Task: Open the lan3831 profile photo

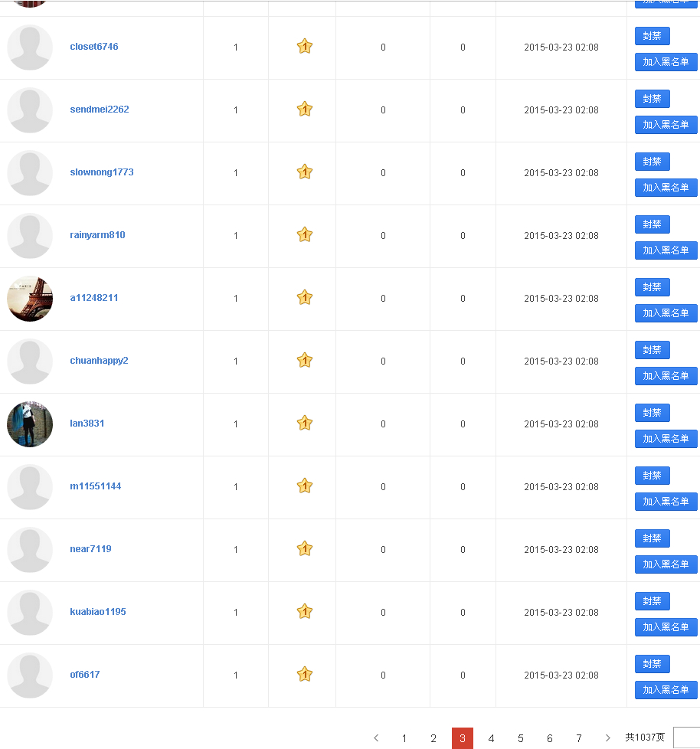Action: point(30,424)
